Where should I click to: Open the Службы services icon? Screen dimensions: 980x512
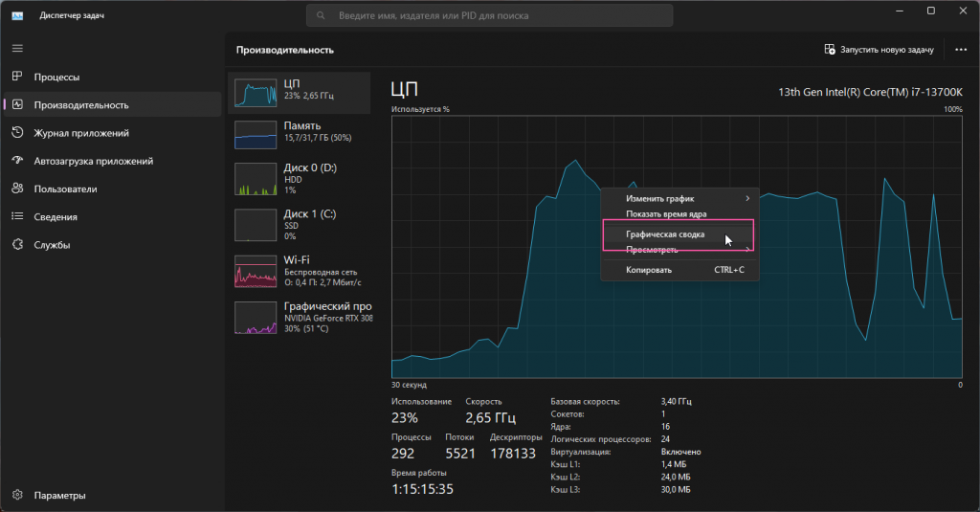(17, 245)
